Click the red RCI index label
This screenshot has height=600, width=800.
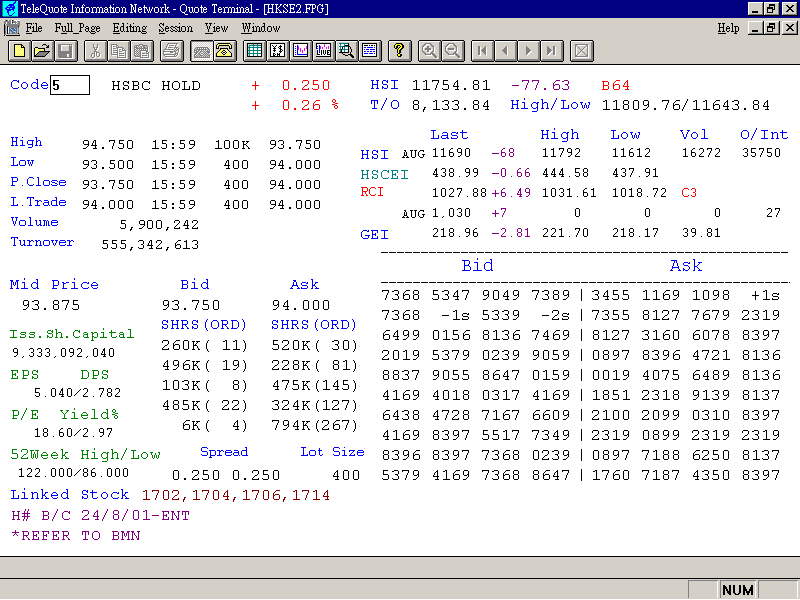click(372, 192)
